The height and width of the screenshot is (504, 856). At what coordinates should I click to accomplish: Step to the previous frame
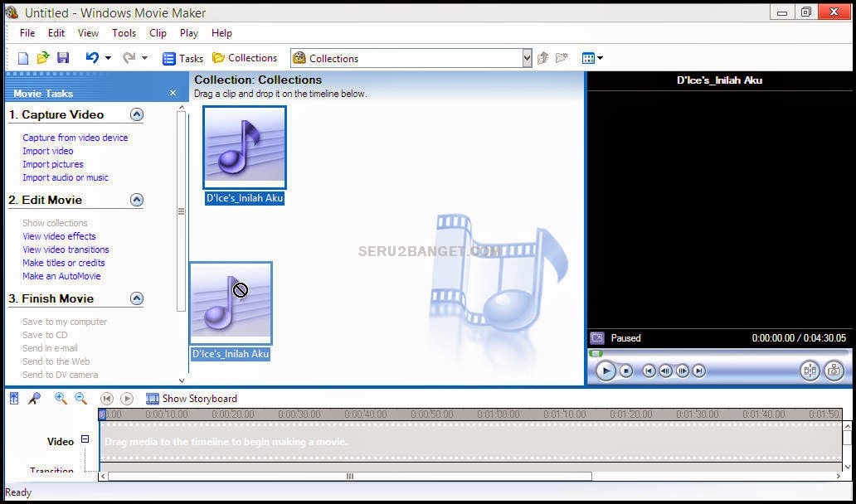tap(665, 371)
